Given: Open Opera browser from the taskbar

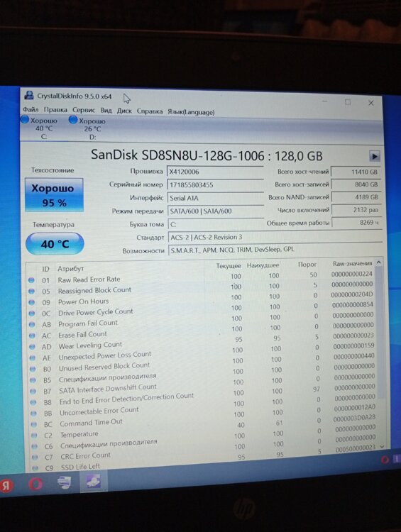Looking at the screenshot, I should 35,484.
